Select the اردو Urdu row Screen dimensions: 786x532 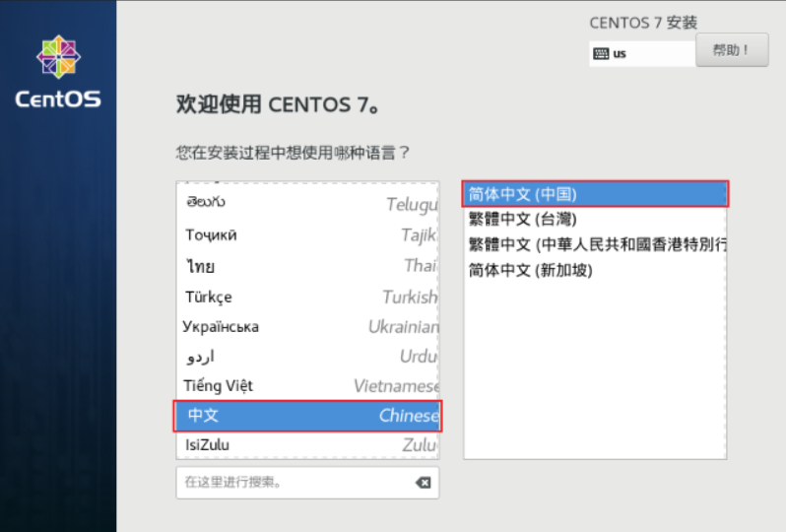(x=307, y=357)
